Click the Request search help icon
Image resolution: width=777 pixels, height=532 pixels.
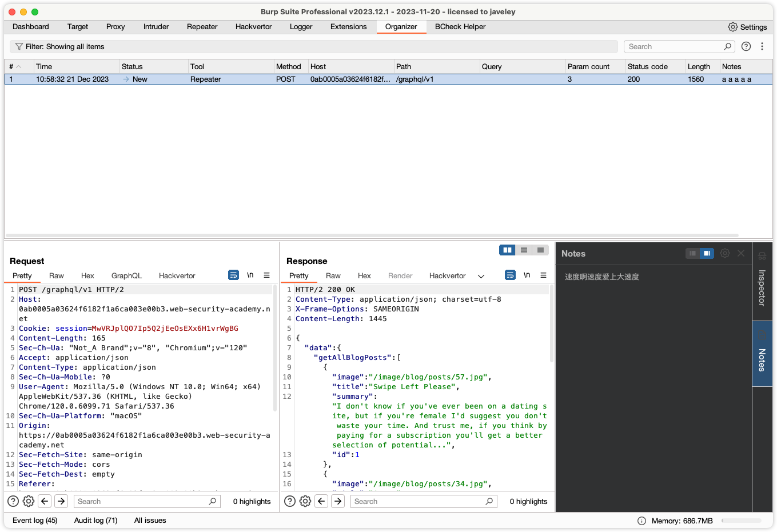13,501
